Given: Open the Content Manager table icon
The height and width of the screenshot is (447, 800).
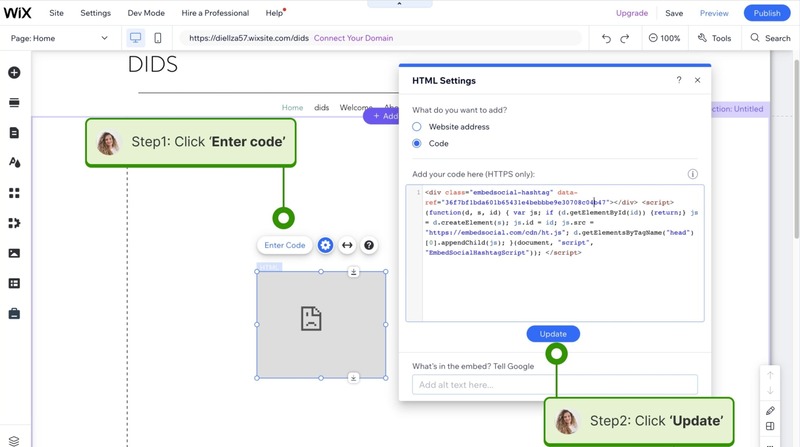Looking at the screenshot, I should pos(14,283).
